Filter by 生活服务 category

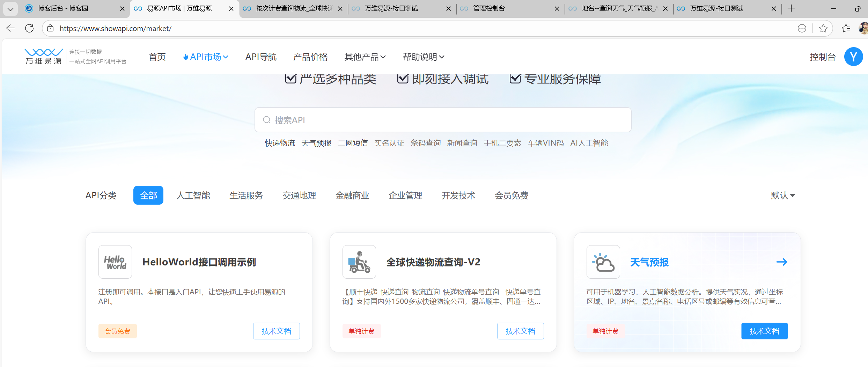click(x=246, y=195)
